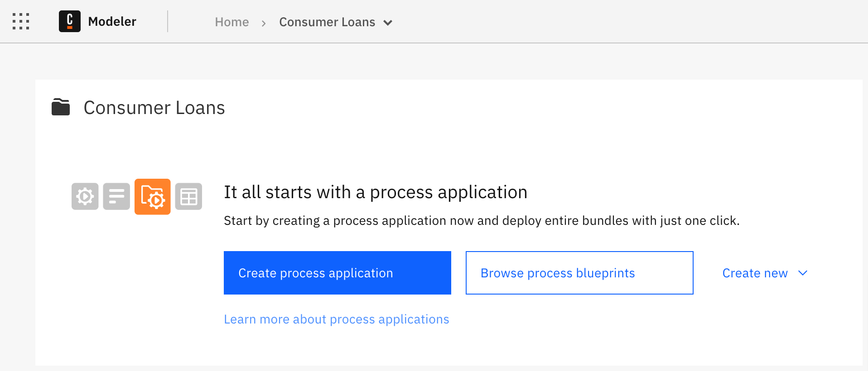Click the orange process application folder icon
Viewport: 868px width, 371px height.
pyautogui.click(x=153, y=197)
